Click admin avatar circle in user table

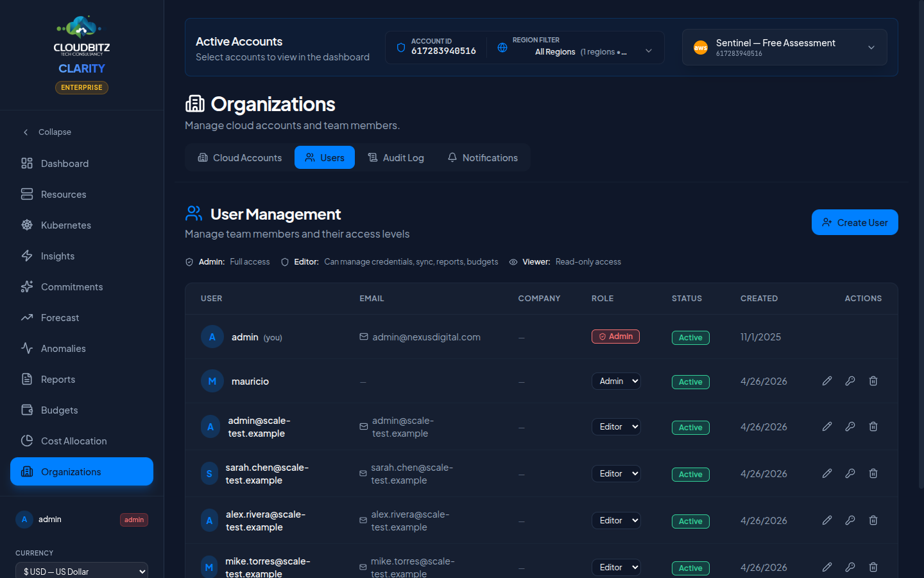[212, 337]
